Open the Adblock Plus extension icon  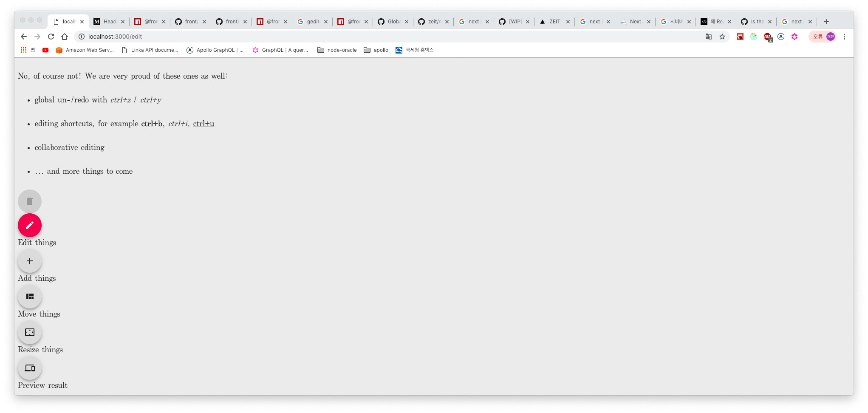(768, 37)
